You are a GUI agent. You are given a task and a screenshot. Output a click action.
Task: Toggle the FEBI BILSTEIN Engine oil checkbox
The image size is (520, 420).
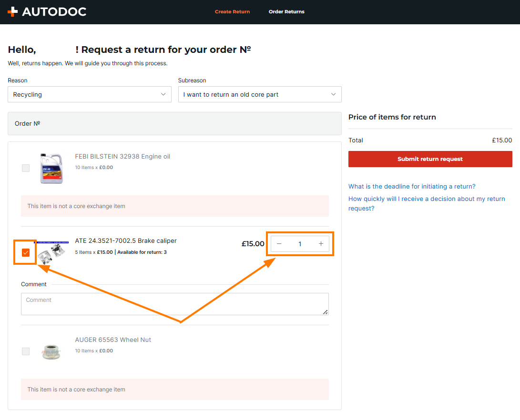(26, 168)
